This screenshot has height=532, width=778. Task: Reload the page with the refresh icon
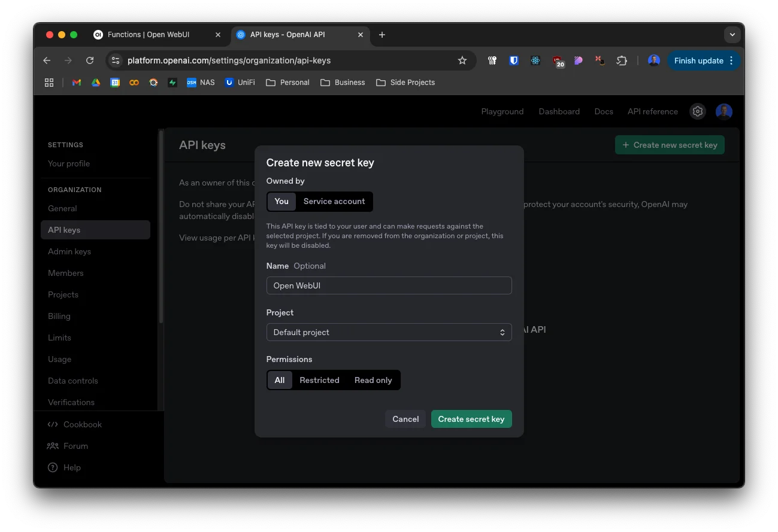tap(90, 60)
